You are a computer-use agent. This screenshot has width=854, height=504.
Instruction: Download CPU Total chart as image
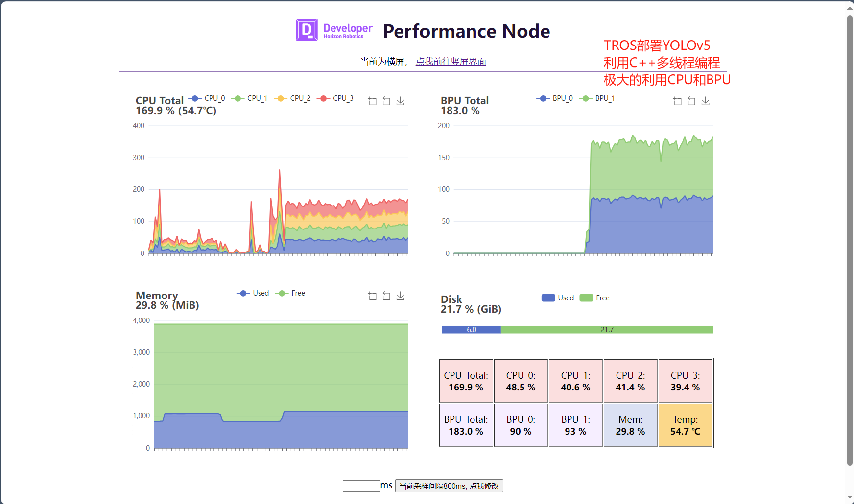401,101
